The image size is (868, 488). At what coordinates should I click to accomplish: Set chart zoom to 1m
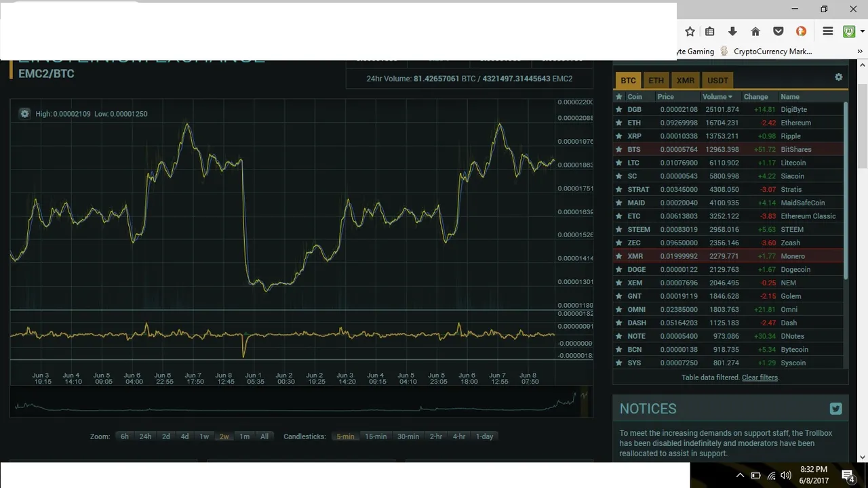[x=244, y=436]
